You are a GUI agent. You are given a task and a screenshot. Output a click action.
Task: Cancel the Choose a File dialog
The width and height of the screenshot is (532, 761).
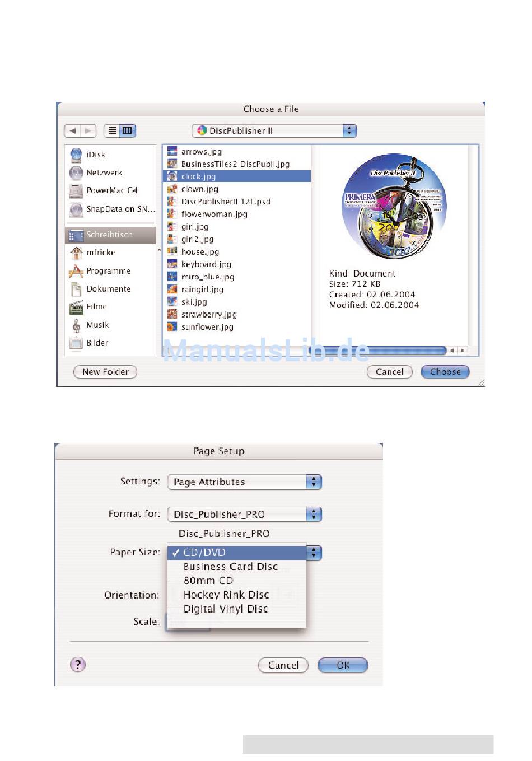click(390, 372)
